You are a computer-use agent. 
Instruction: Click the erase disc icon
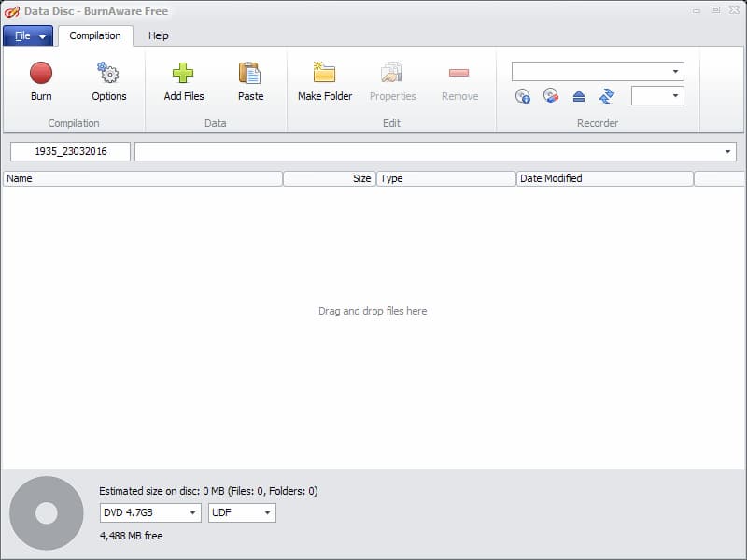(551, 96)
